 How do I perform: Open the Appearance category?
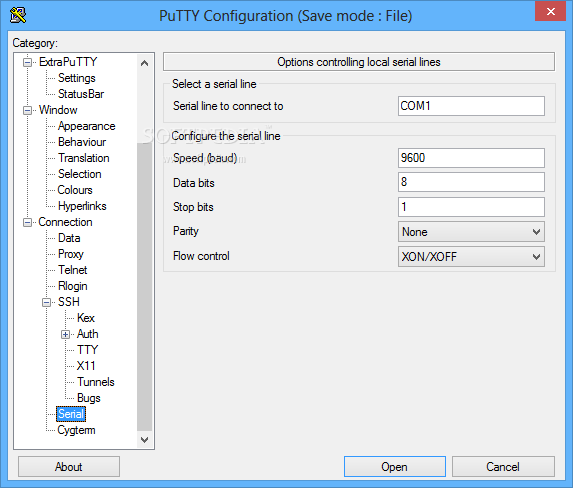[x=87, y=126]
